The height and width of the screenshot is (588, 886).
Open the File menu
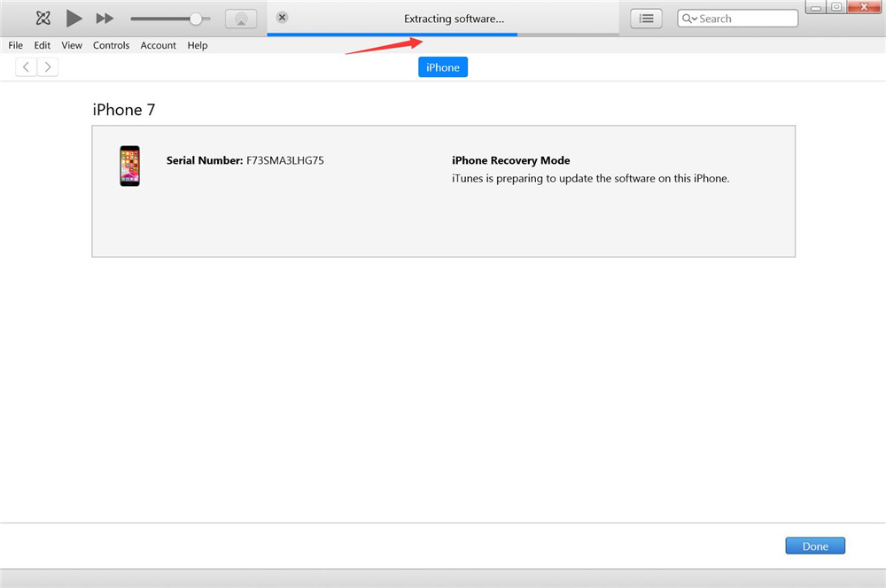tap(16, 45)
